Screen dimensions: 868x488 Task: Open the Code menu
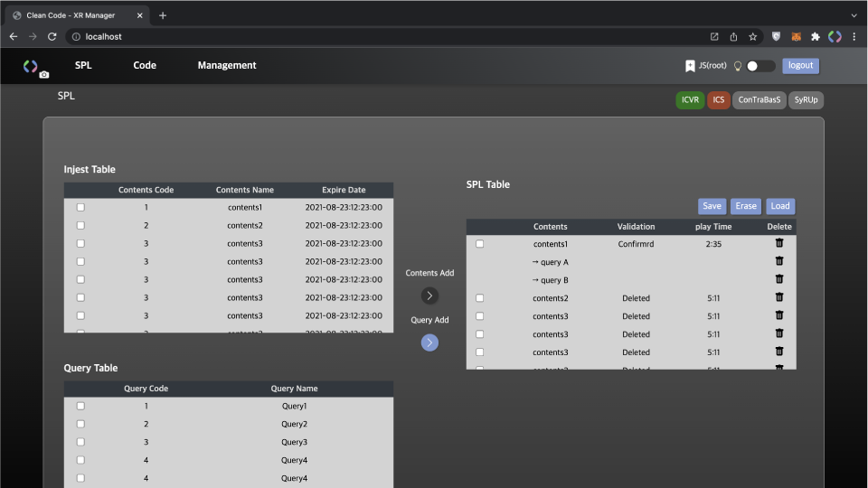point(145,65)
